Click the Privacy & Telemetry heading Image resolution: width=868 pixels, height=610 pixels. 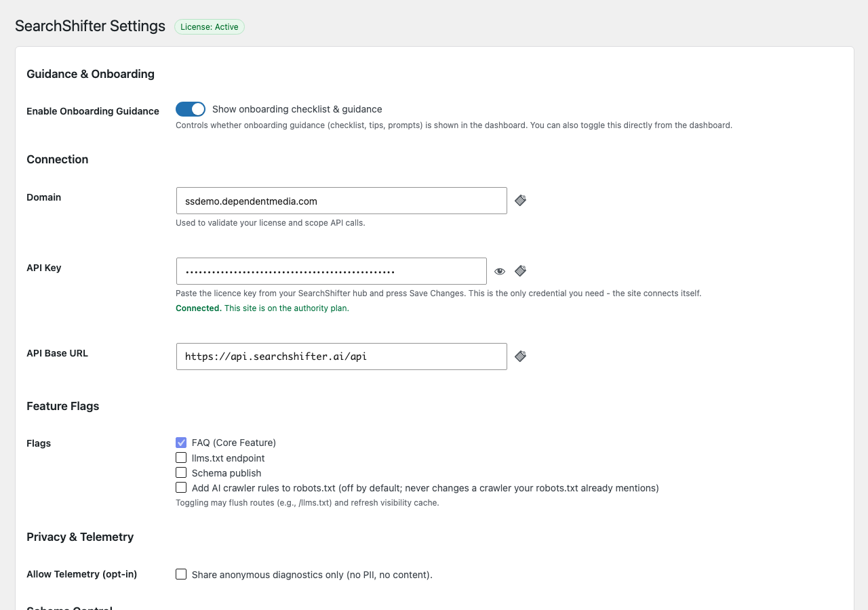[x=80, y=537]
